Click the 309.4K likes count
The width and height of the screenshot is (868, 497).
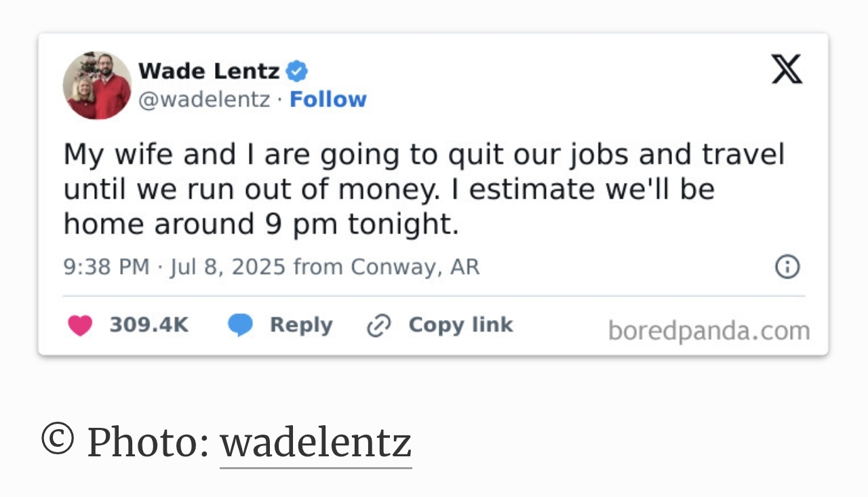click(x=149, y=325)
